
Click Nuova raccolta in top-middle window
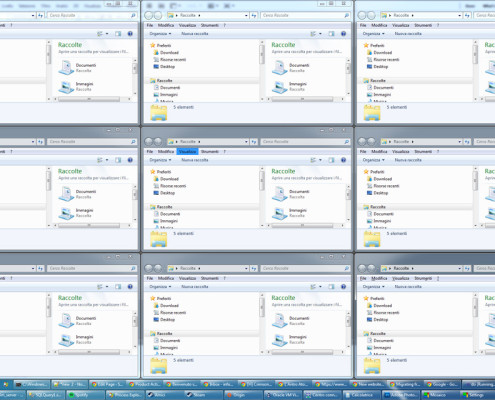coord(195,34)
